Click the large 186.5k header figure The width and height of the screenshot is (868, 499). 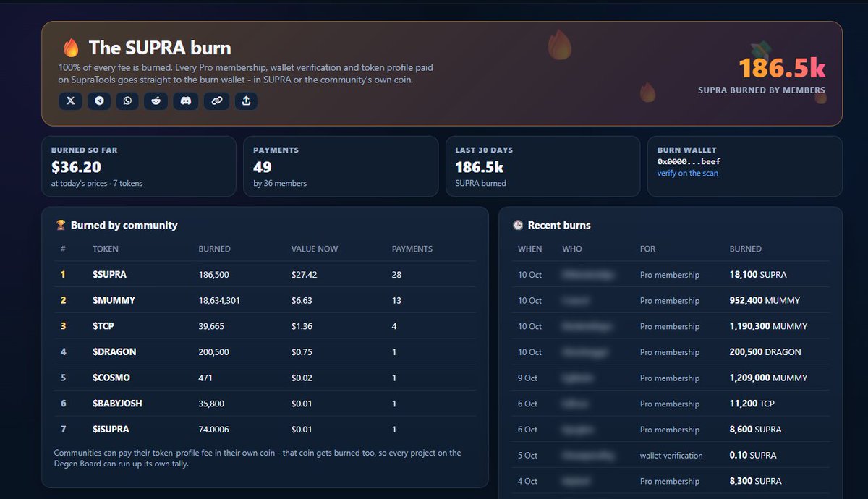pyautogui.click(x=782, y=69)
